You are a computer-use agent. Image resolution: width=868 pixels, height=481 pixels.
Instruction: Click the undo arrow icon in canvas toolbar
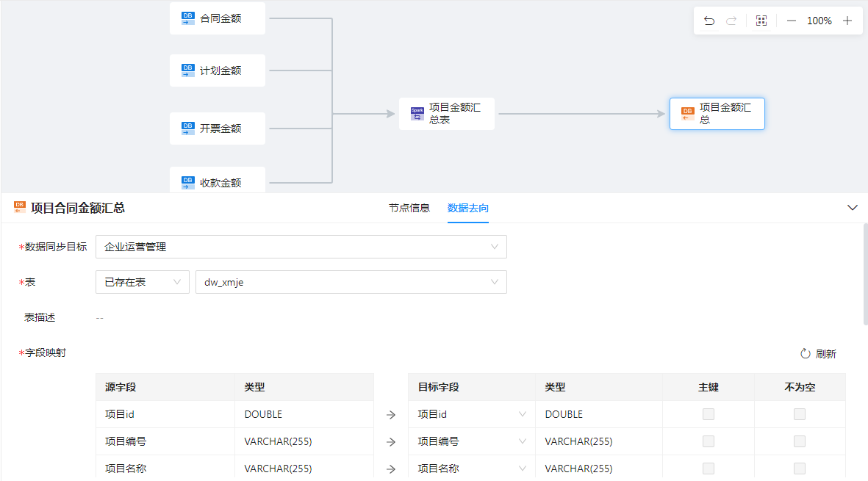[x=709, y=21]
